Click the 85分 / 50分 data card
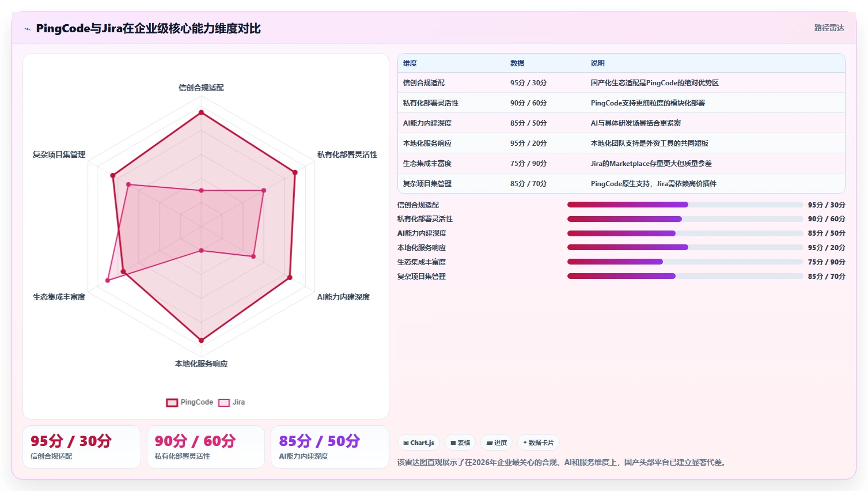The image size is (868, 491). (x=330, y=447)
